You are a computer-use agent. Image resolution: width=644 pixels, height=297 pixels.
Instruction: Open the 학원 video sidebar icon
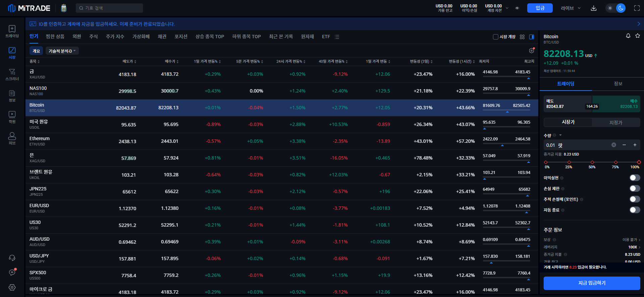pos(12,117)
